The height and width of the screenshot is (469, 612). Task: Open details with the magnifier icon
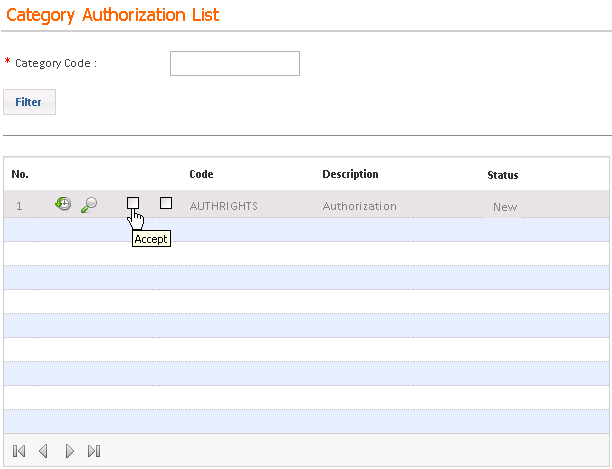(89, 204)
